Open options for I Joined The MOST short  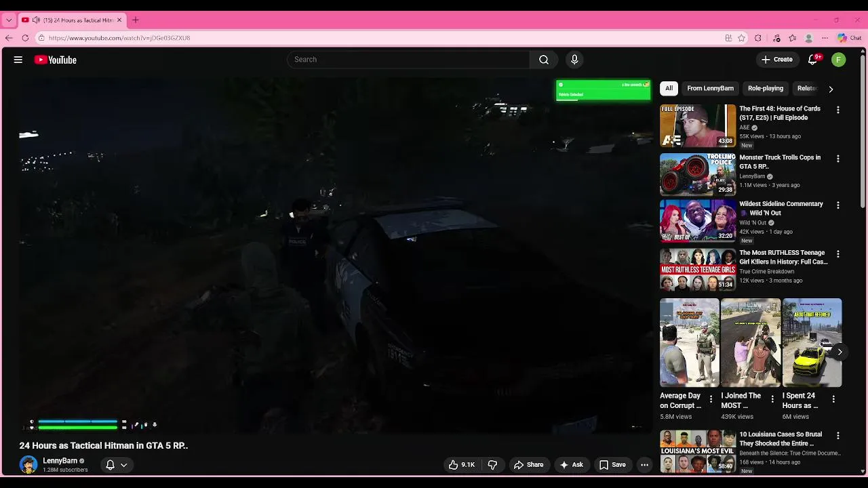[x=772, y=399]
